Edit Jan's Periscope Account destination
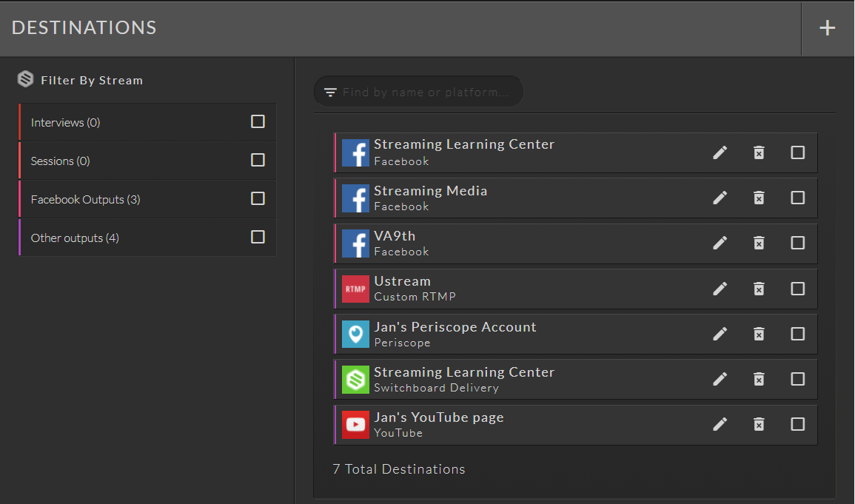Image resolution: width=855 pixels, height=504 pixels. coord(720,334)
